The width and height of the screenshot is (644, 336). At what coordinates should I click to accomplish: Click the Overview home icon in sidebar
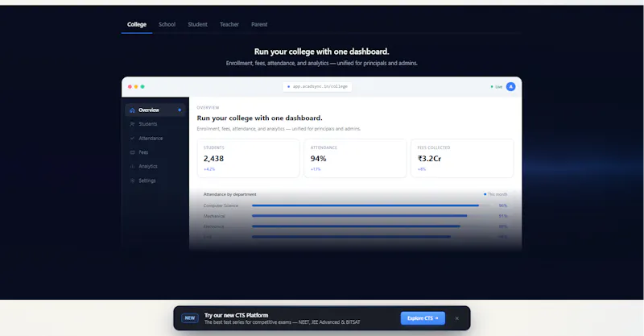pos(132,110)
